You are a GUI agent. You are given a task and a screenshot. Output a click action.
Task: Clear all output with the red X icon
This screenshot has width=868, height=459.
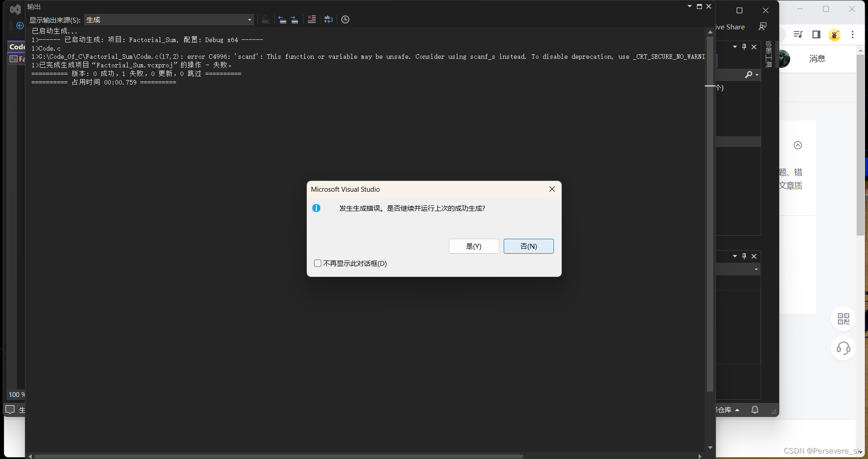pyautogui.click(x=312, y=19)
